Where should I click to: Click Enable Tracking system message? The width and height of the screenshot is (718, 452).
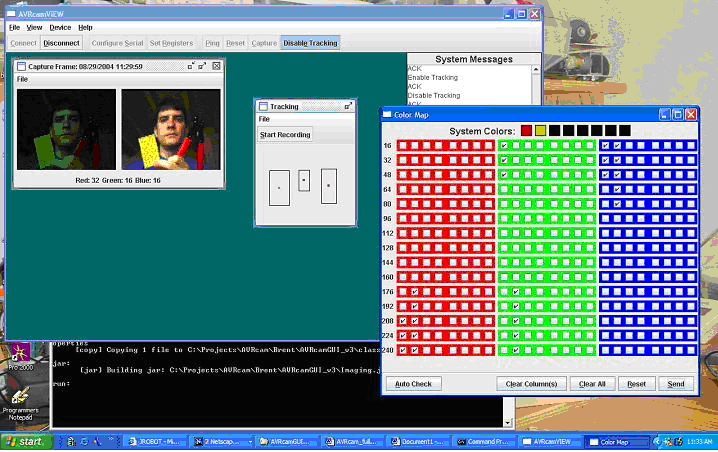(x=433, y=77)
